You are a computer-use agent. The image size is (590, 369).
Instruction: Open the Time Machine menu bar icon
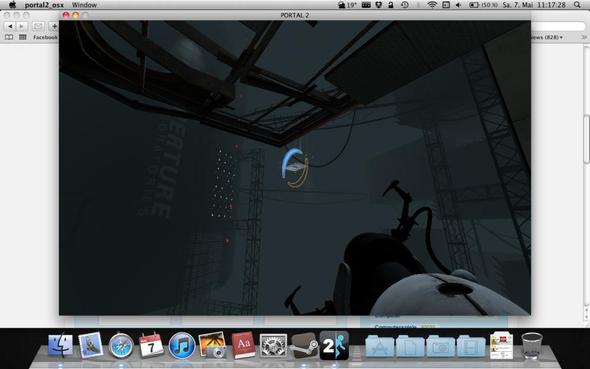(x=405, y=5)
